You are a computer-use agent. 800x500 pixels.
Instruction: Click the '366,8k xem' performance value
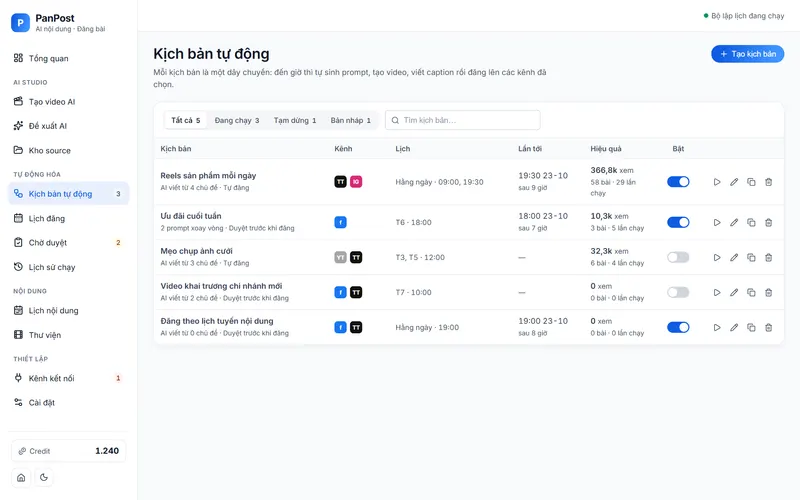pos(612,170)
